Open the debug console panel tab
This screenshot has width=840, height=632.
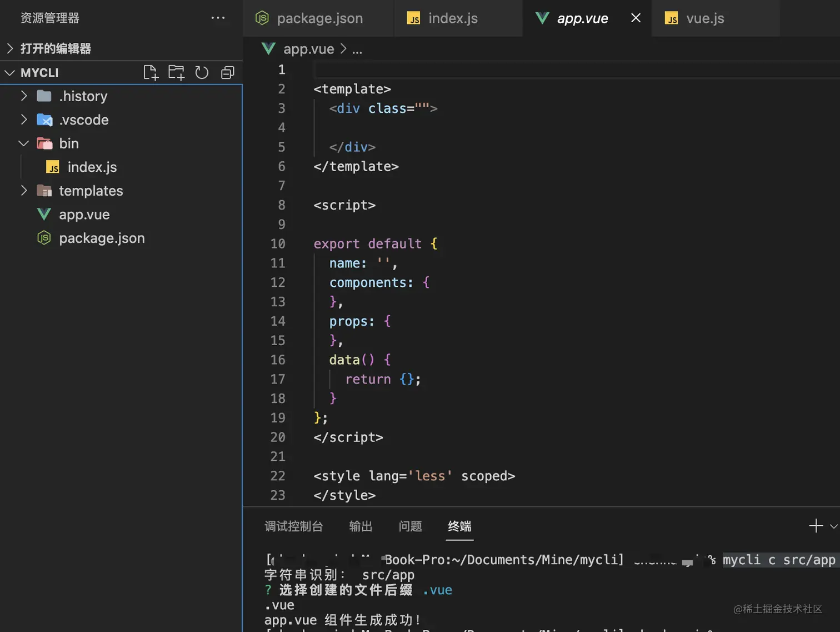[293, 526]
